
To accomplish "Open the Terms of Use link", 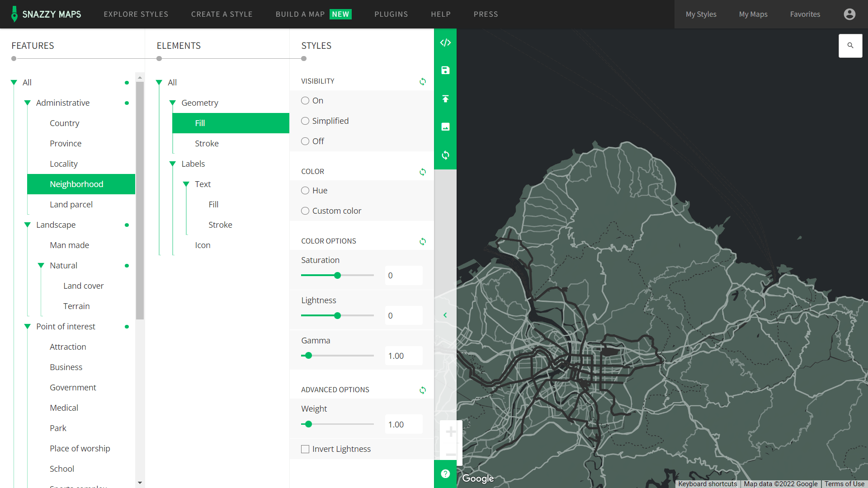I will 844,484.
